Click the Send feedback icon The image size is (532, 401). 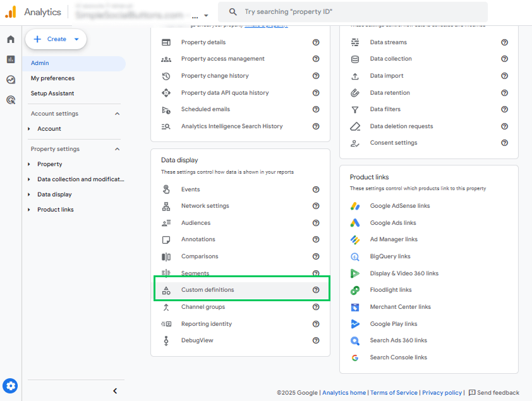point(471,393)
